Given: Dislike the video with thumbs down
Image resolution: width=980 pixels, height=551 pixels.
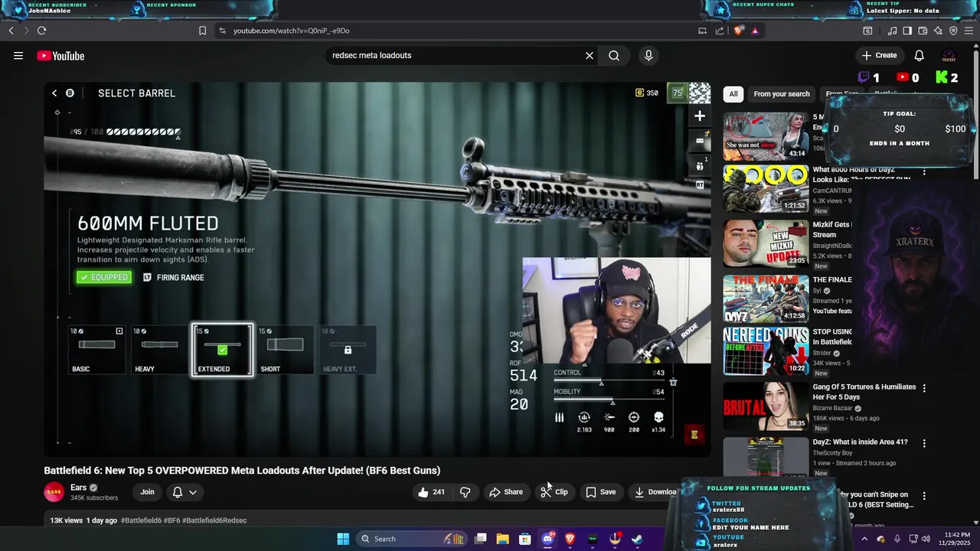Looking at the screenshot, I should (x=465, y=492).
